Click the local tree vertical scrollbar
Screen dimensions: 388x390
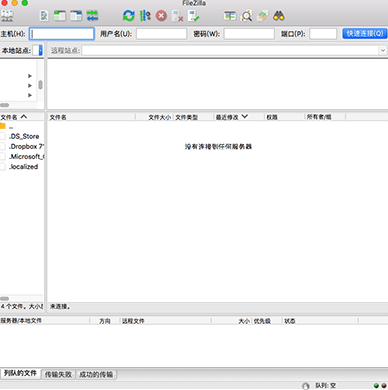click(40, 85)
